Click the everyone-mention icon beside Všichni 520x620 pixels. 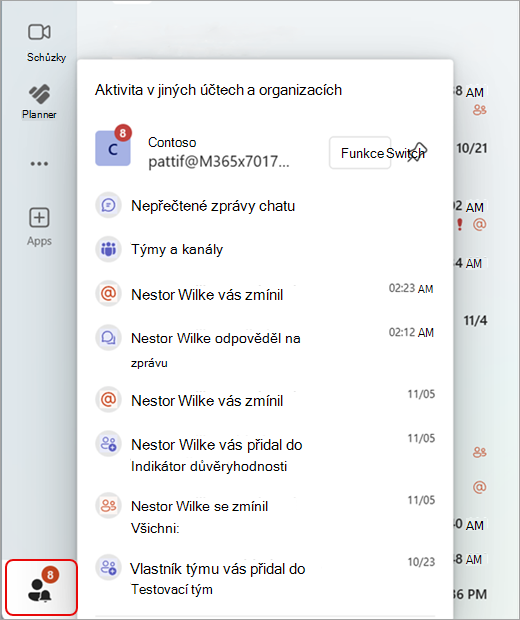[108, 505]
